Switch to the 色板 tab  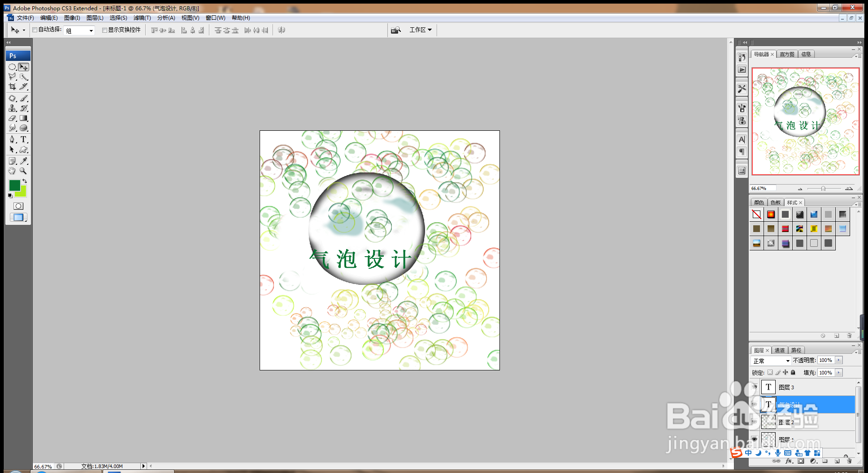(776, 202)
